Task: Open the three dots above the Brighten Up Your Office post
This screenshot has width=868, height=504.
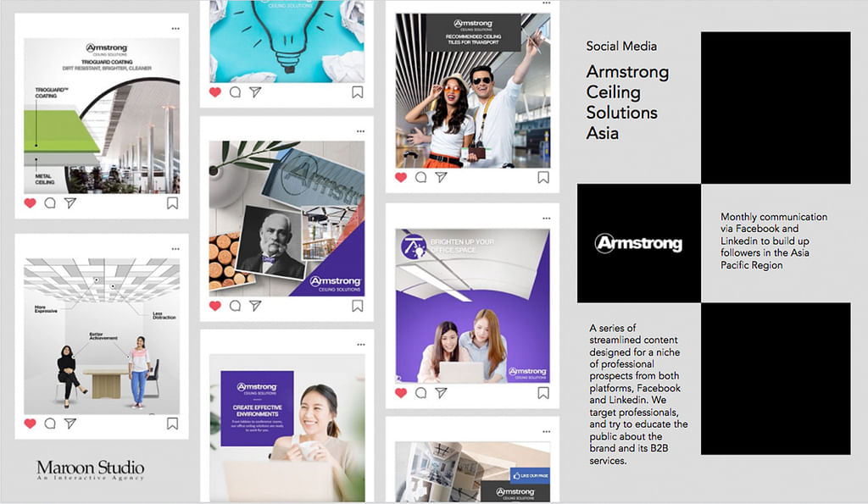Action: [x=547, y=218]
